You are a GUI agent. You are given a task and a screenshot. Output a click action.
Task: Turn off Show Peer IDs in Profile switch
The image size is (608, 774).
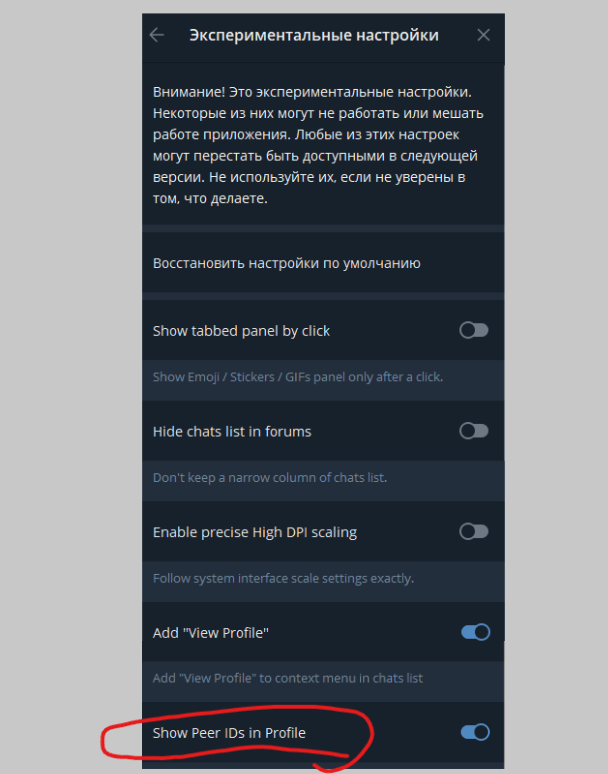(x=475, y=733)
